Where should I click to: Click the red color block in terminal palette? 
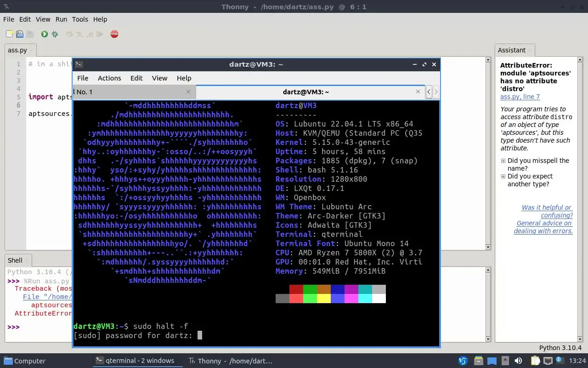click(296, 289)
